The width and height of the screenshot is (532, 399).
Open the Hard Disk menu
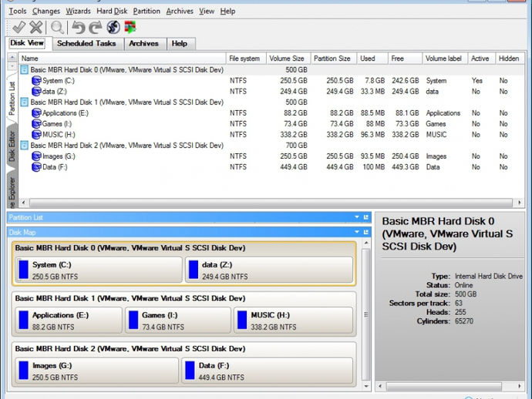pos(112,12)
